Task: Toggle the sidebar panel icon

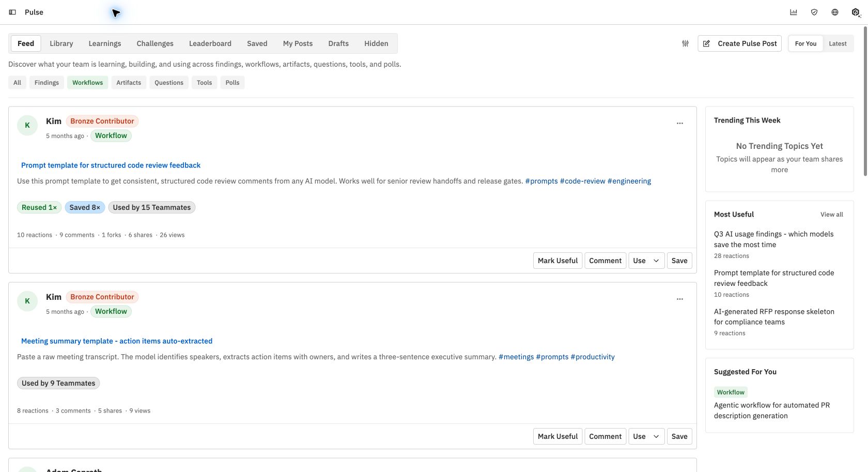Action: click(12, 12)
